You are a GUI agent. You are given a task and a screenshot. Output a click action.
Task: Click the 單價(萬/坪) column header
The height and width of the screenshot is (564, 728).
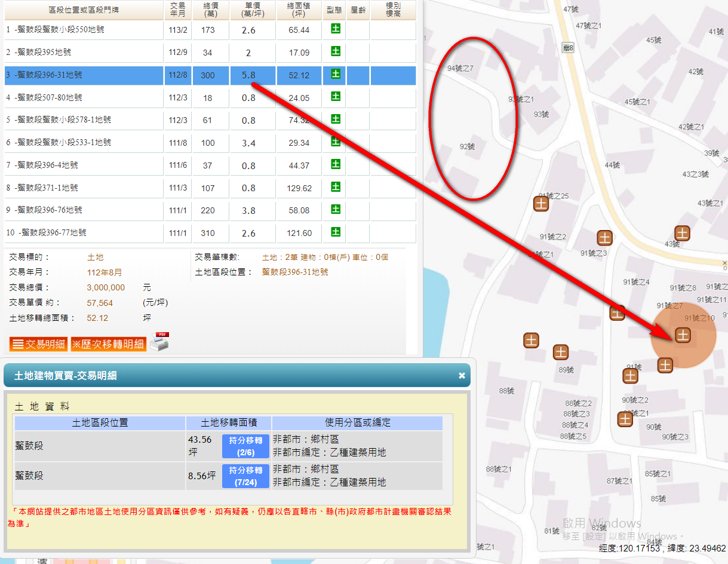pyautogui.click(x=253, y=10)
